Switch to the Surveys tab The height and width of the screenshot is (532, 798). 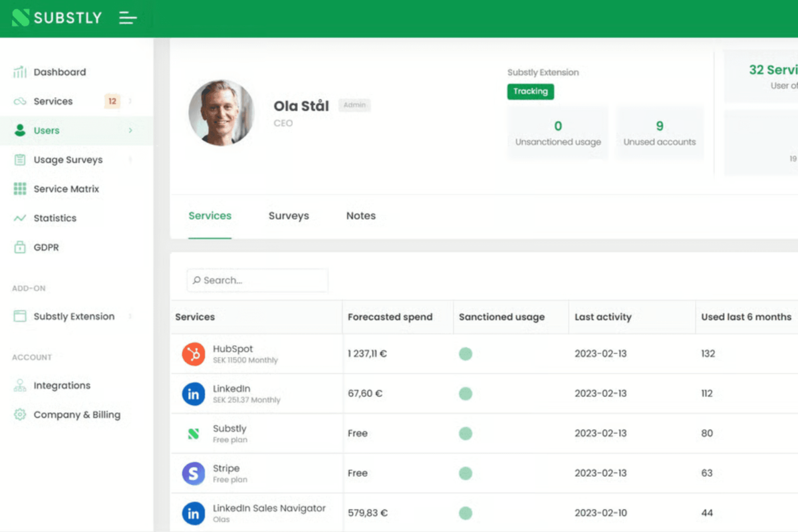pyautogui.click(x=289, y=216)
